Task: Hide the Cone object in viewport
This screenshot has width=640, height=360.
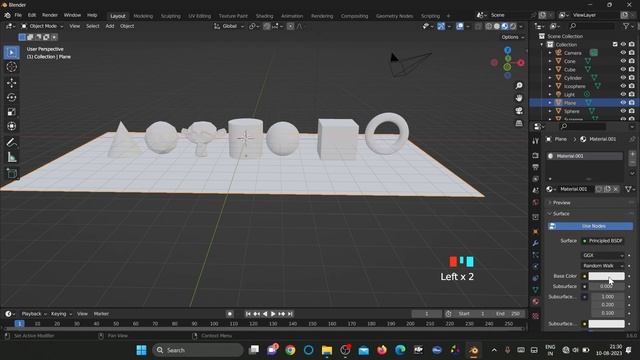Action: (x=623, y=61)
